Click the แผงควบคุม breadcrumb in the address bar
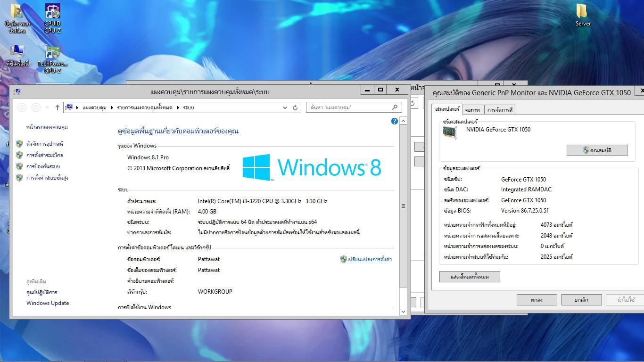The height and width of the screenshot is (362, 644). [x=94, y=107]
